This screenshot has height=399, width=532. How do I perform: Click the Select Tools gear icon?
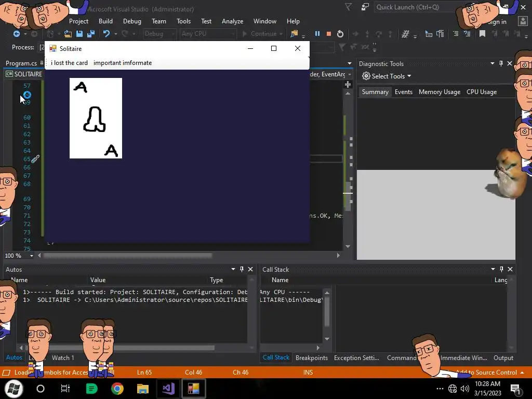(x=366, y=76)
